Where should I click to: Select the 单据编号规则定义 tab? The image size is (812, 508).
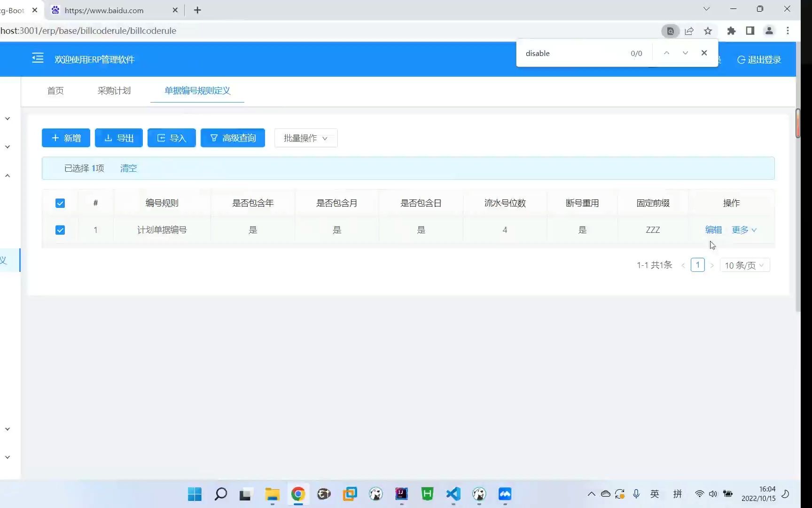tap(197, 90)
